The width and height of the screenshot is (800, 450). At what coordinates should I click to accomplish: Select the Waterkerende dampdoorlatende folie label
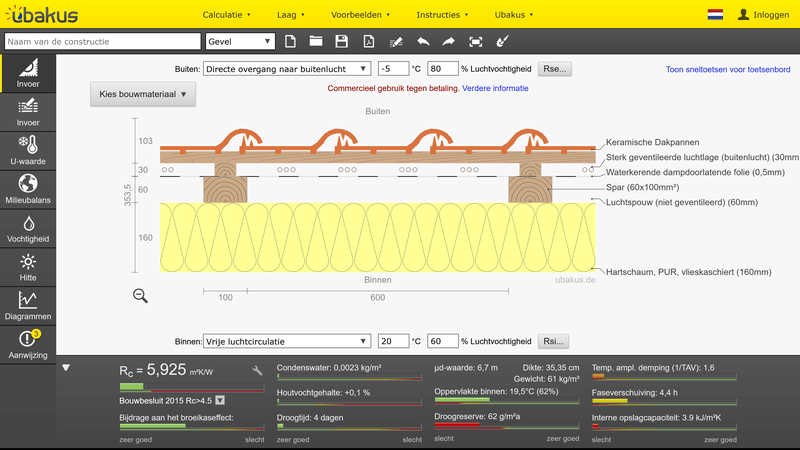tap(695, 172)
